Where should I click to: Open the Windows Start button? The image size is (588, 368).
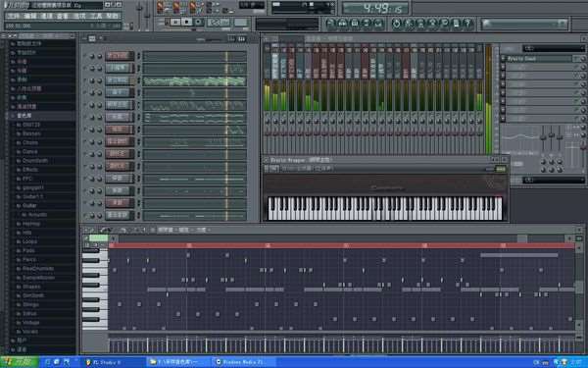[20, 362]
